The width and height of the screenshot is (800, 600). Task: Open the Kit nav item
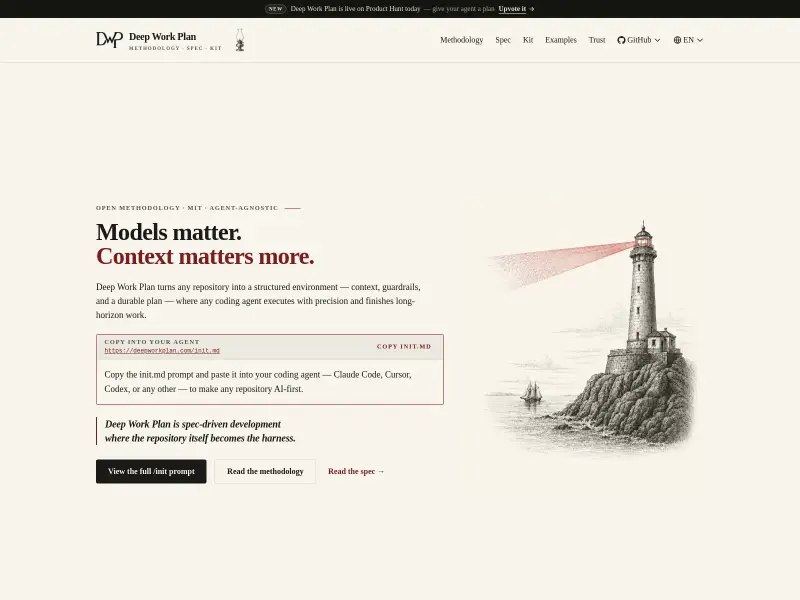(528, 40)
